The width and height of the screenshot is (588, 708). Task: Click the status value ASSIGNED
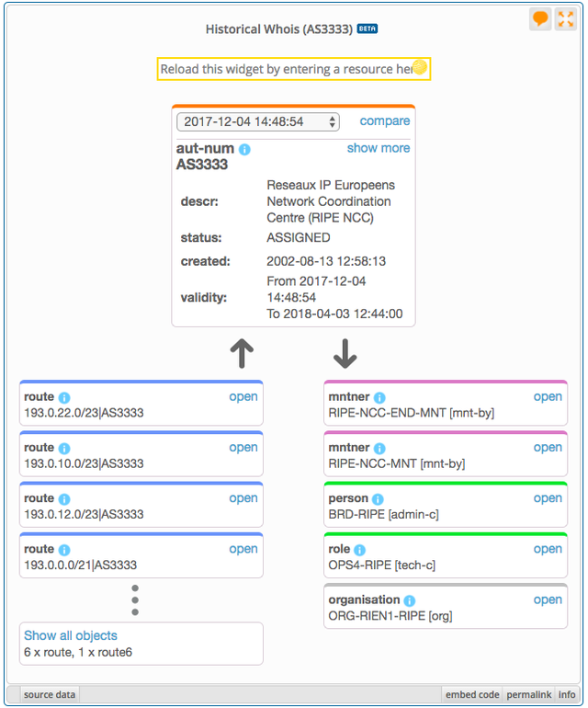point(299,237)
